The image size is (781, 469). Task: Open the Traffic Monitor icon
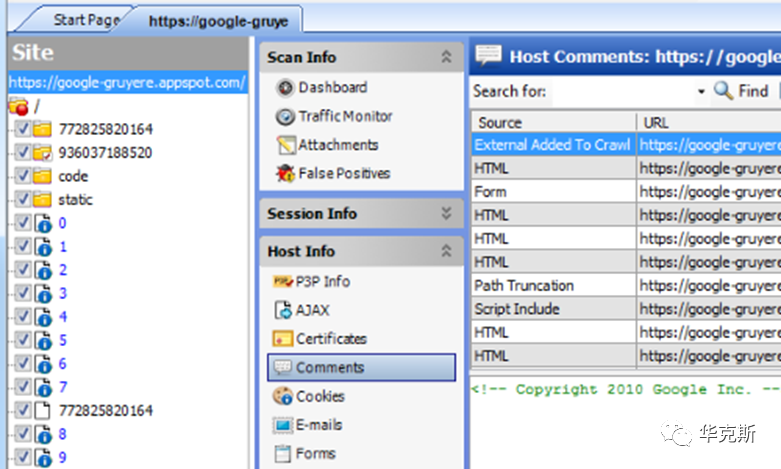point(284,117)
